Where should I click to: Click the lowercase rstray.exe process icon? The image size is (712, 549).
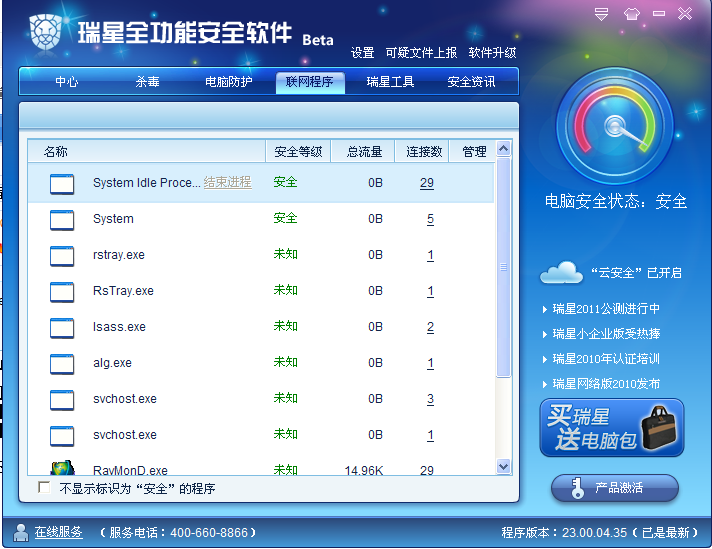click(62, 256)
